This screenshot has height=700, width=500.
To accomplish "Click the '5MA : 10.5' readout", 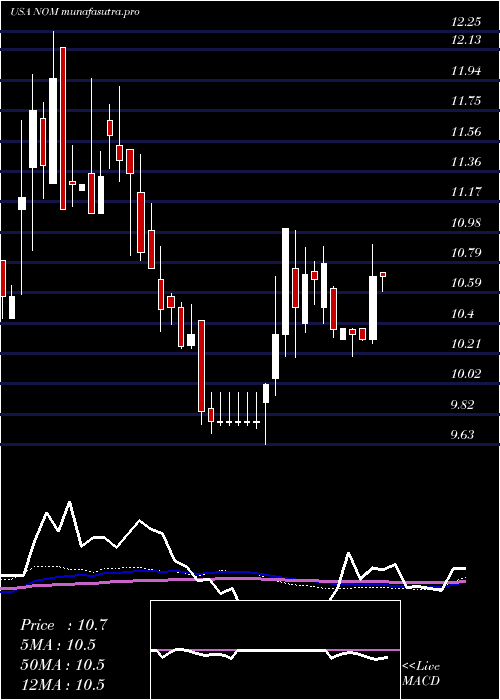I will coord(58,645).
